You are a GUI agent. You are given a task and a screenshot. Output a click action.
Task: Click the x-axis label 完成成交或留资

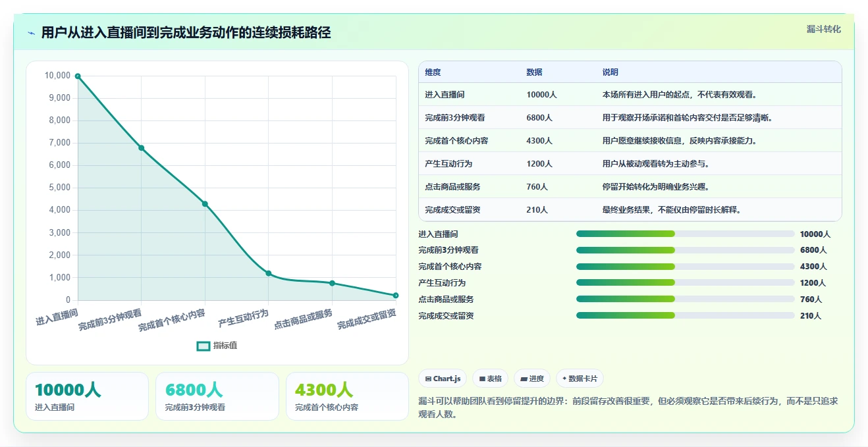pos(367,319)
